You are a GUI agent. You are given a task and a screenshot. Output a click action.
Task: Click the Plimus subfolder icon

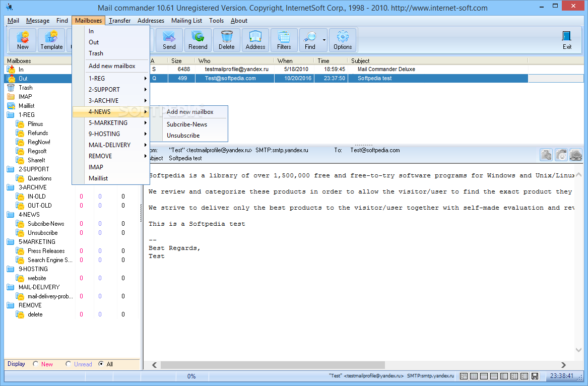click(20, 124)
